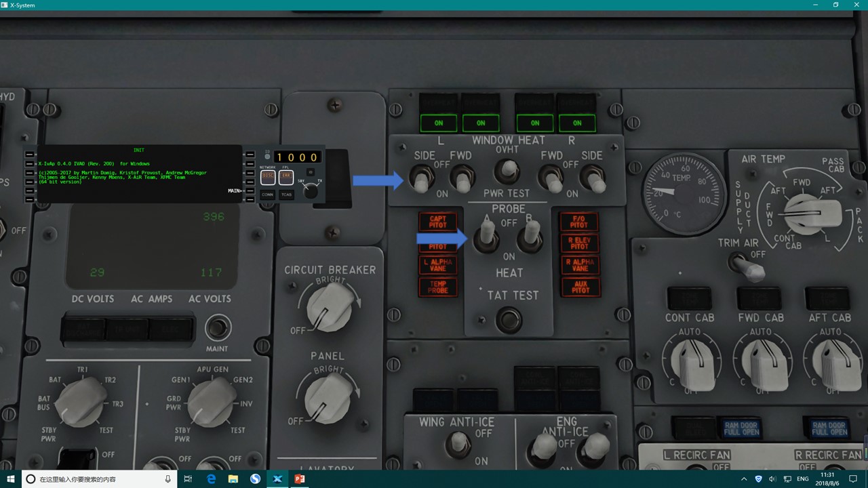Click the top-right IvAp line select key
The height and width of the screenshot is (488, 868).
[x=250, y=154]
